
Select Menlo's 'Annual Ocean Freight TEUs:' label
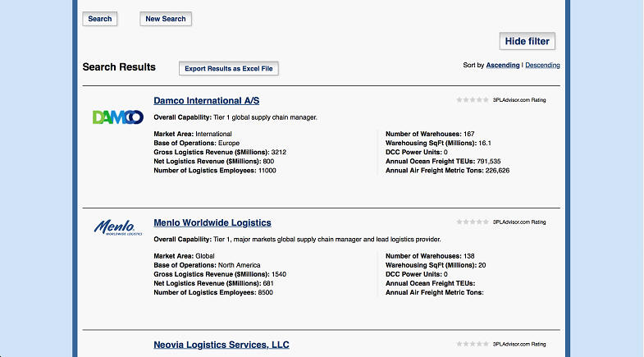click(x=430, y=283)
